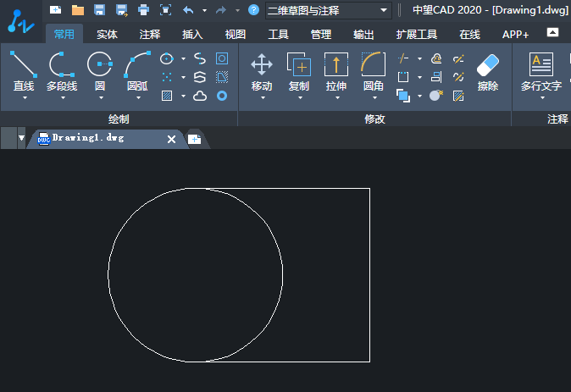Open the 管理 ribbon tab
The image size is (571, 392).
coord(321,35)
